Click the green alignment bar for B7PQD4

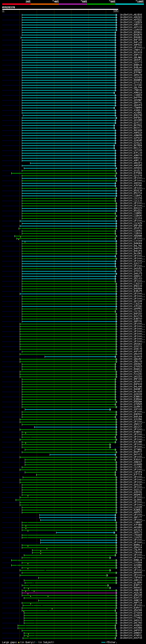pyautogui.click(x=64, y=173)
